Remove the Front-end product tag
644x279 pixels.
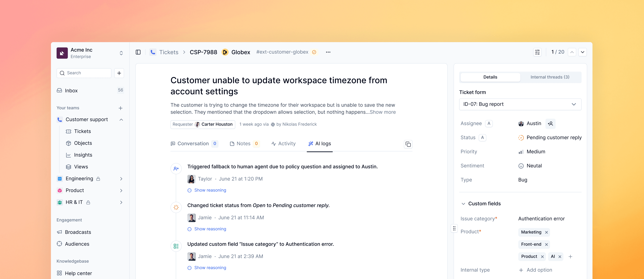click(x=547, y=244)
